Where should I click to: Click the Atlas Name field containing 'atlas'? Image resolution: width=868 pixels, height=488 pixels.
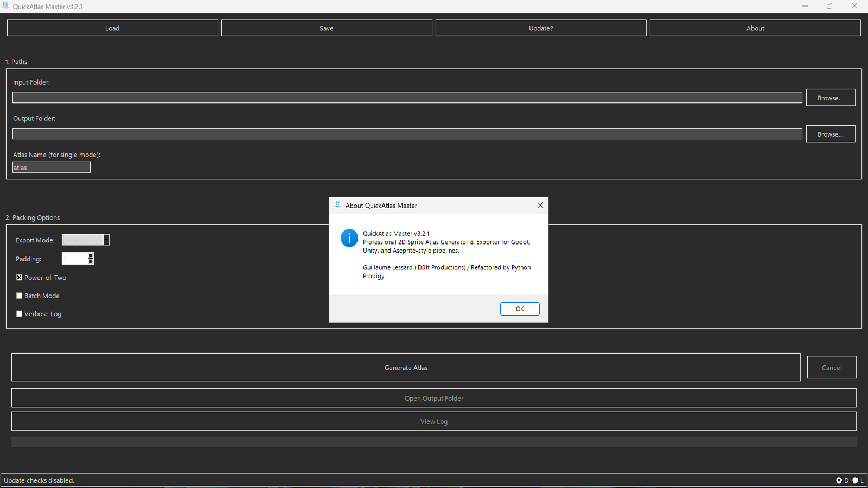(x=52, y=168)
